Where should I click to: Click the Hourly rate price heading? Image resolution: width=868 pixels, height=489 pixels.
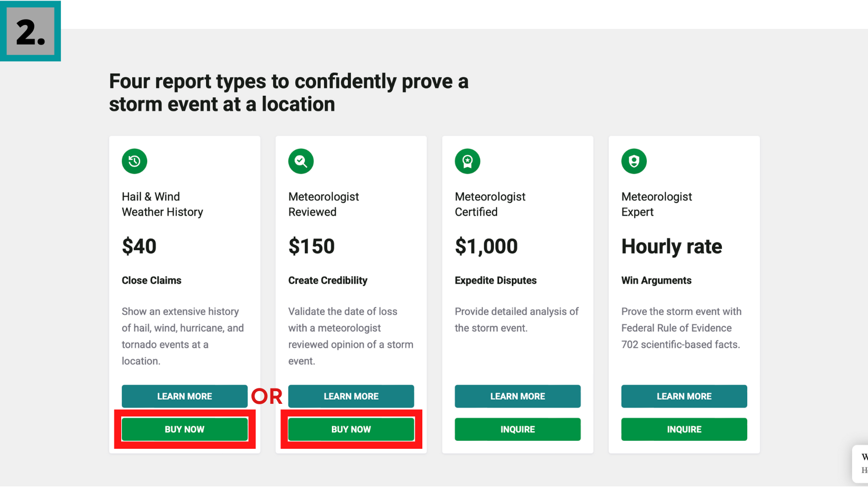672,247
